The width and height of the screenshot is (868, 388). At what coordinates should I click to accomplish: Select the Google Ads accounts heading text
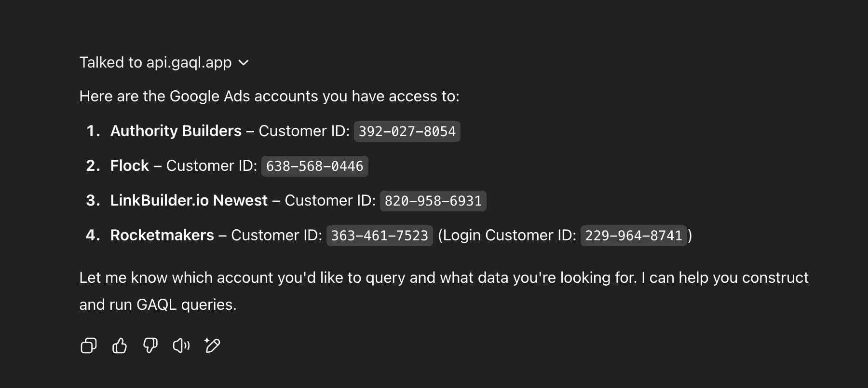(x=270, y=96)
